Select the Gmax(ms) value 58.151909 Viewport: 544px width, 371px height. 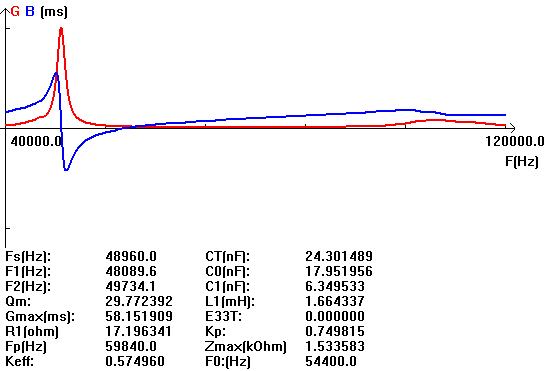coord(139,316)
